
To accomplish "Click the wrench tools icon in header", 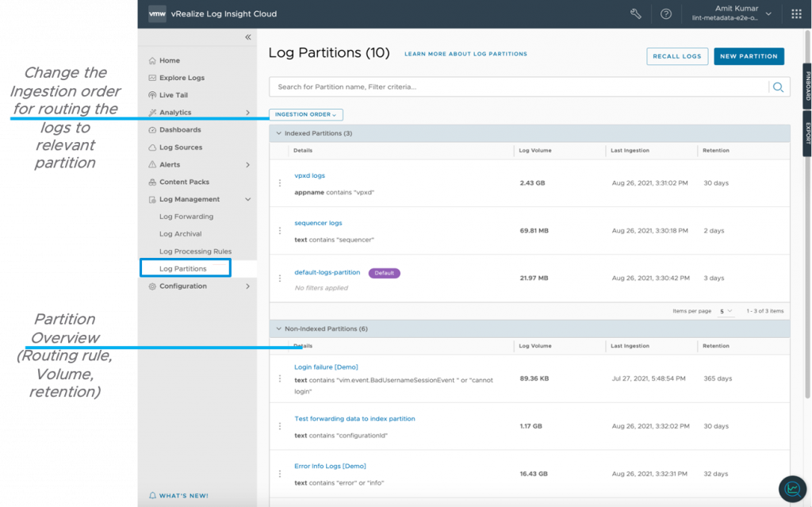I will tap(635, 13).
